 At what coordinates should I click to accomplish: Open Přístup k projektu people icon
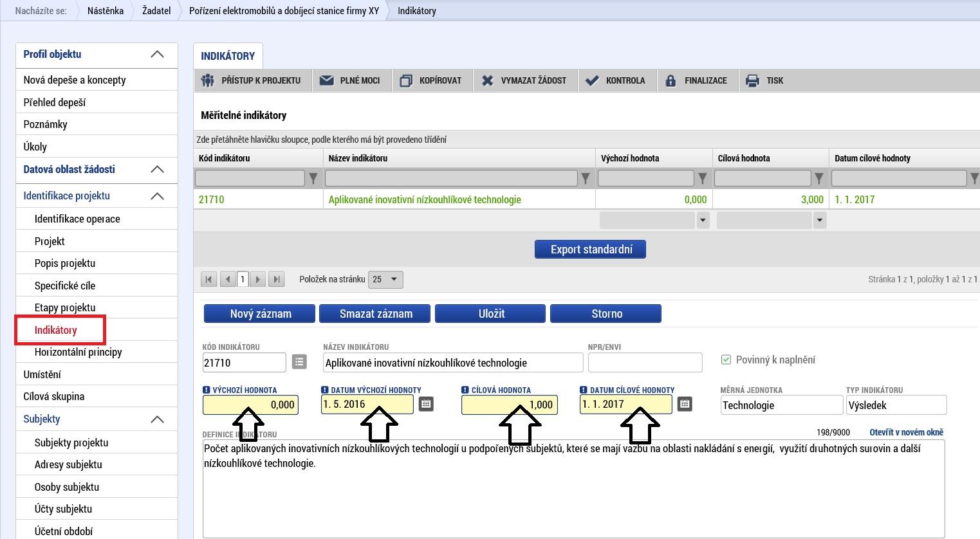point(207,80)
